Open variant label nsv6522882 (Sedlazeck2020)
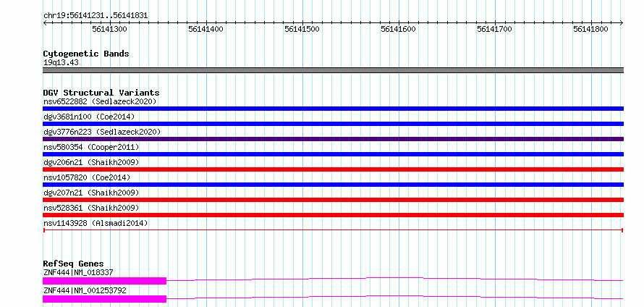Viewport: 644px width, 307px height. tap(100, 101)
